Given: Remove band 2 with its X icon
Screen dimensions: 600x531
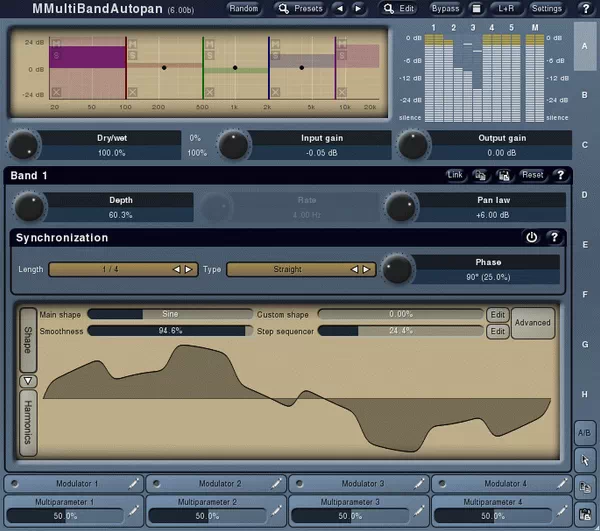Looking at the screenshot, I should coord(132,92).
